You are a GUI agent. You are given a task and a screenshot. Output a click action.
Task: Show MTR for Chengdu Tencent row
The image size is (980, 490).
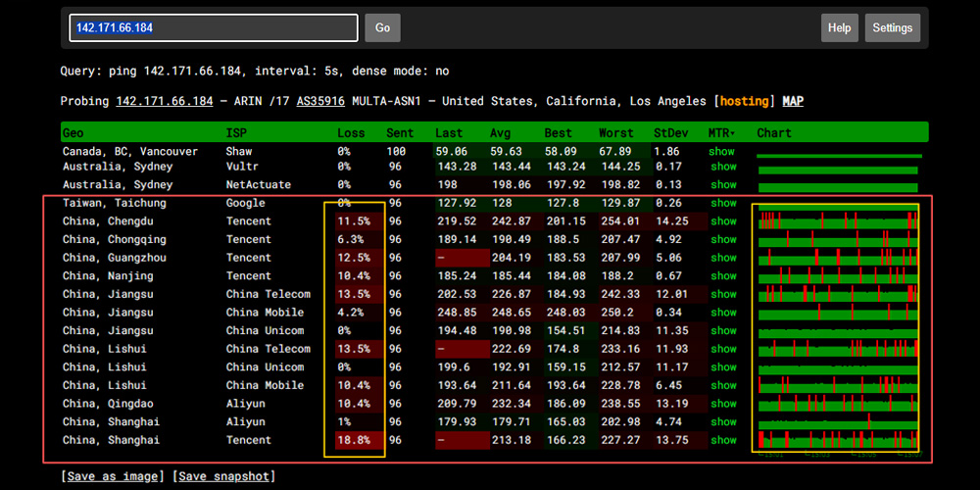(x=722, y=221)
